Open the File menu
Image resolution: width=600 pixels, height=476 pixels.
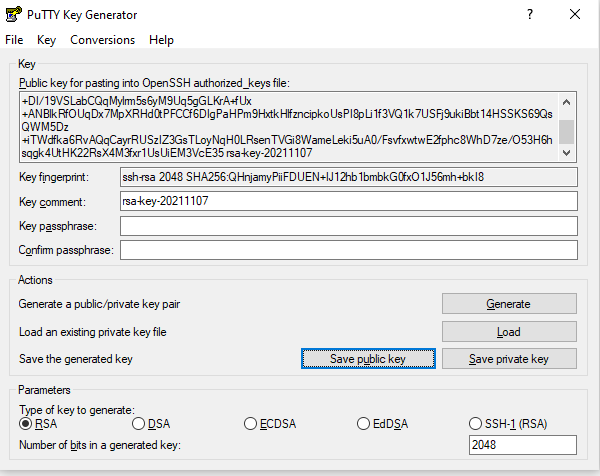[14, 40]
